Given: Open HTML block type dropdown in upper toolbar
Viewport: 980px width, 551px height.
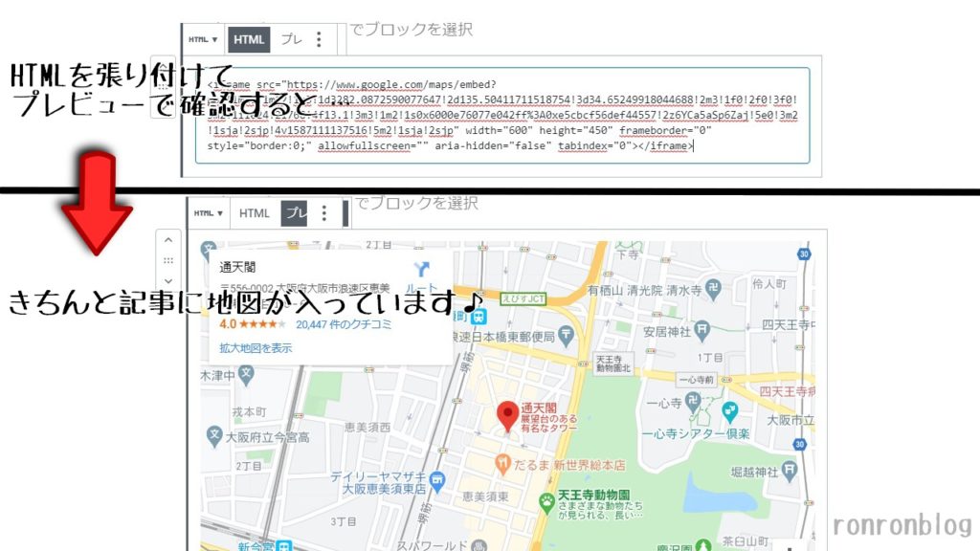Looking at the screenshot, I should click(x=203, y=39).
